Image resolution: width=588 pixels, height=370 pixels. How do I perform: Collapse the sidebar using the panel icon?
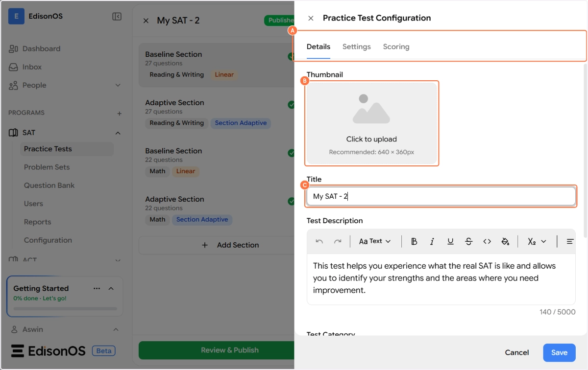117,17
